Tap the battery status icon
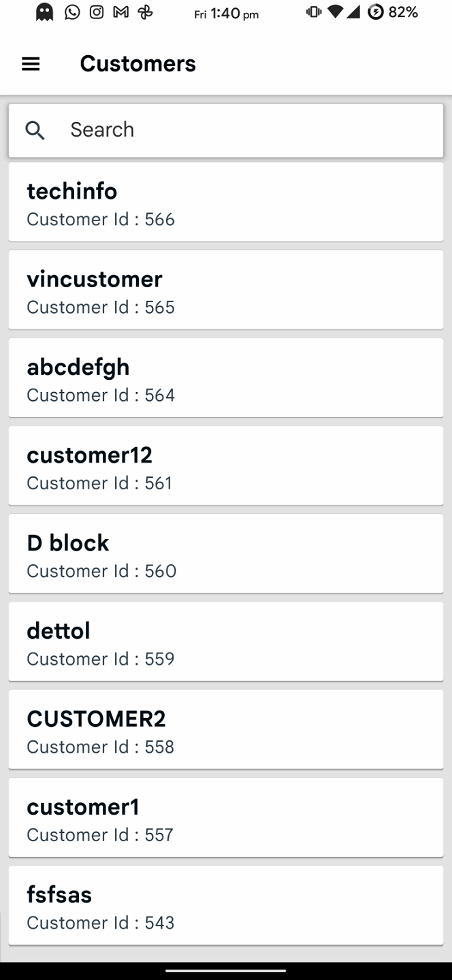This screenshot has width=452, height=980. tap(375, 12)
